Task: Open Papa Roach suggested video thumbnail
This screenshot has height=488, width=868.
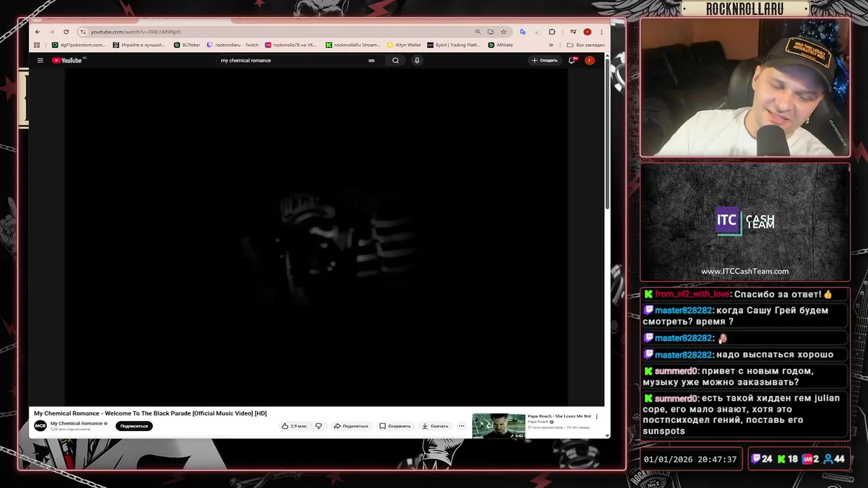Action: tap(498, 425)
